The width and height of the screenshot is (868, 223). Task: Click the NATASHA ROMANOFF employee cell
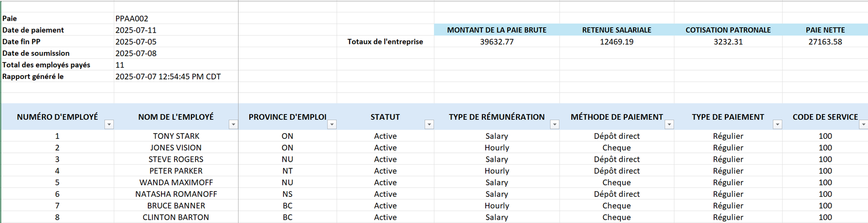point(176,194)
